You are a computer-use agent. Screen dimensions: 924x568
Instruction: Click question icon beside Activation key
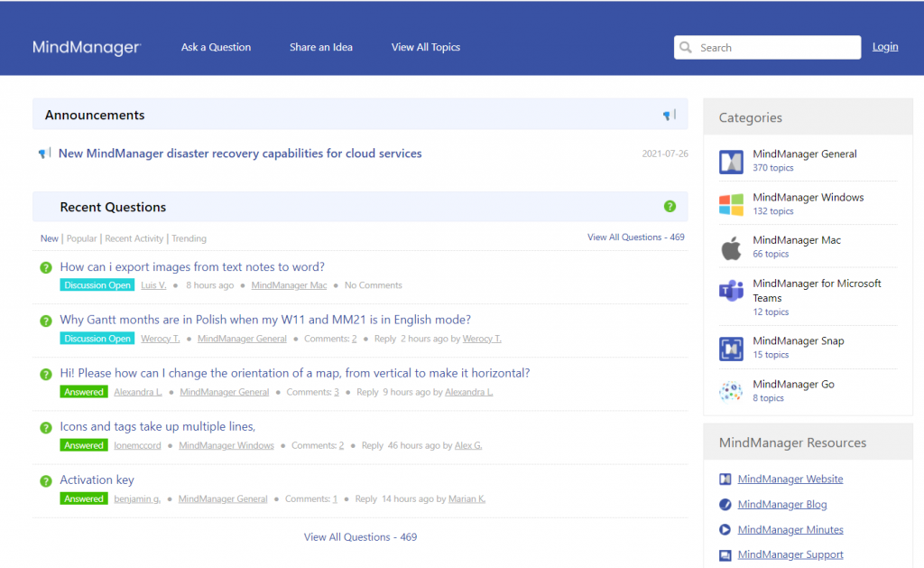click(x=46, y=481)
